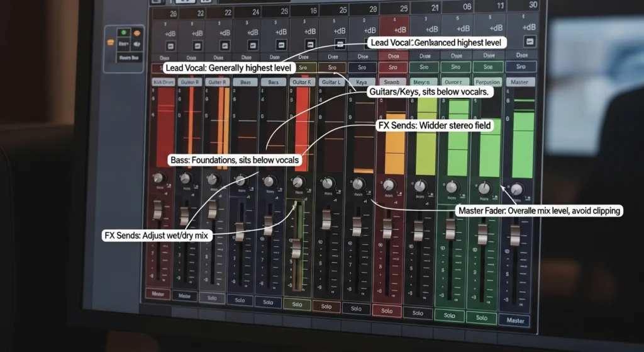Select the Perpusion channel name label

pos(488,82)
